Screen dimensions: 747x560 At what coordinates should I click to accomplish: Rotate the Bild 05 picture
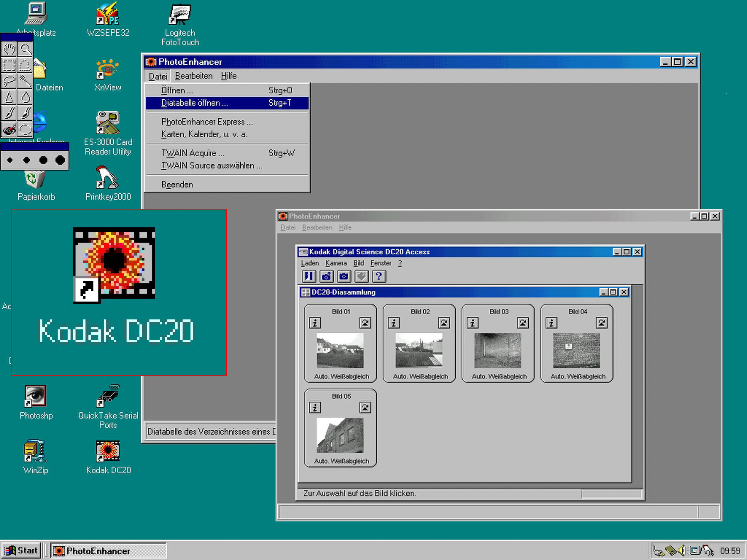[x=365, y=407]
